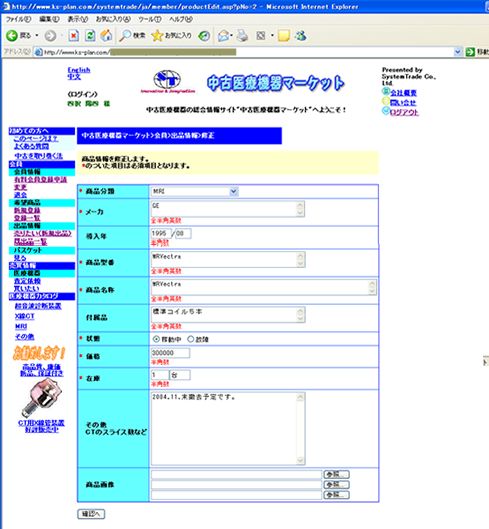Click the yellow note icon in toolbar
Screen dimensions: 489x529
coord(283,35)
